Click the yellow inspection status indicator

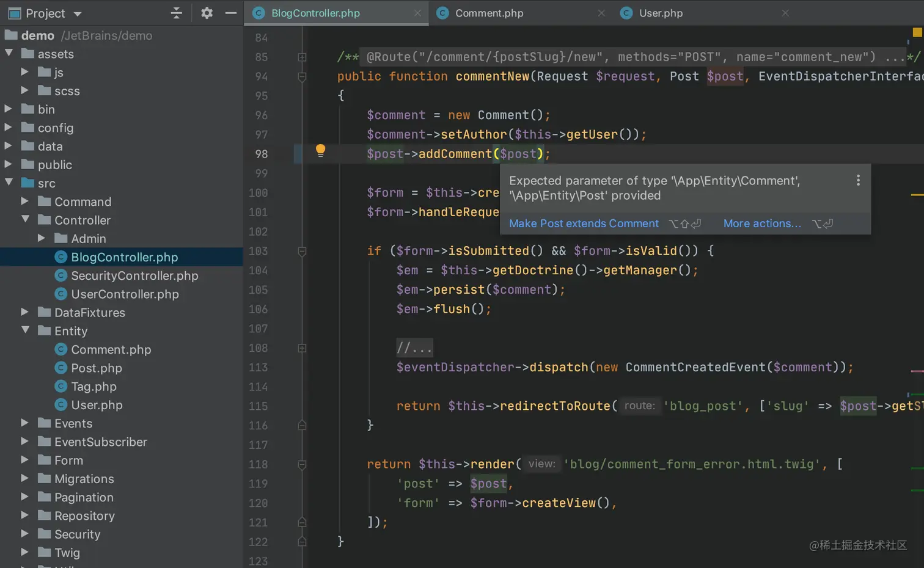pyautogui.click(x=917, y=32)
